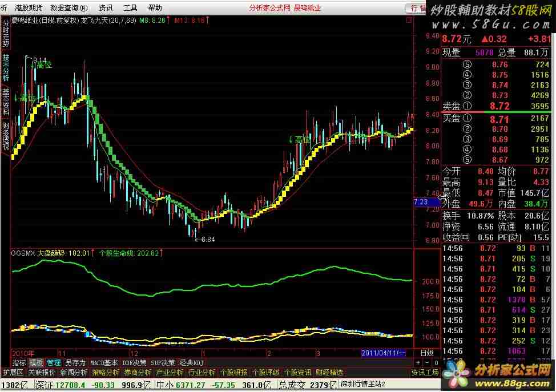
Task: Open the 个股评级 tab
Action: [x=265, y=373]
